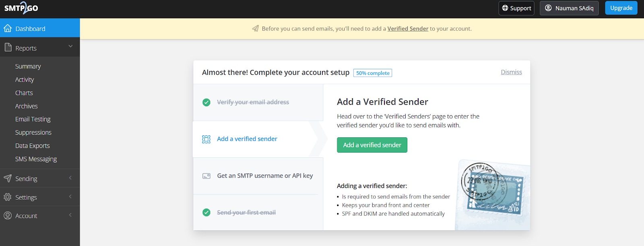The image size is (644, 246).
Task: Open the Verified Sender link in the banner
Action: (408, 29)
